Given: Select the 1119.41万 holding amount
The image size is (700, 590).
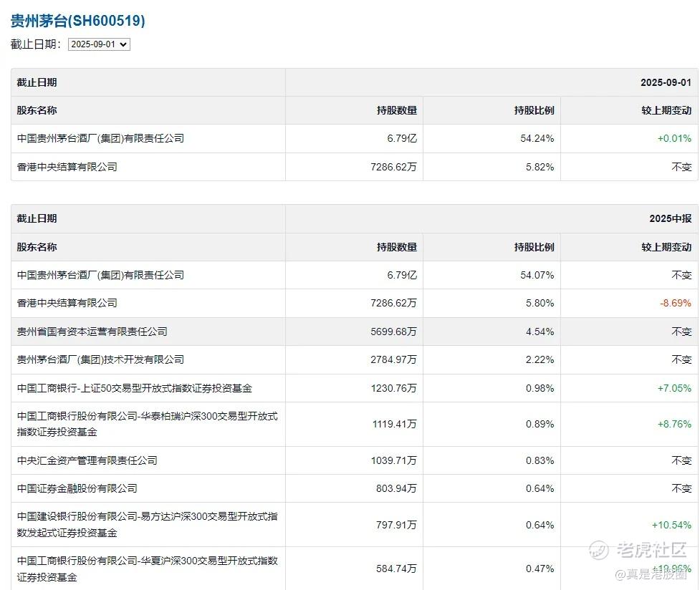Looking at the screenshot, I should (x=394, y=424).
